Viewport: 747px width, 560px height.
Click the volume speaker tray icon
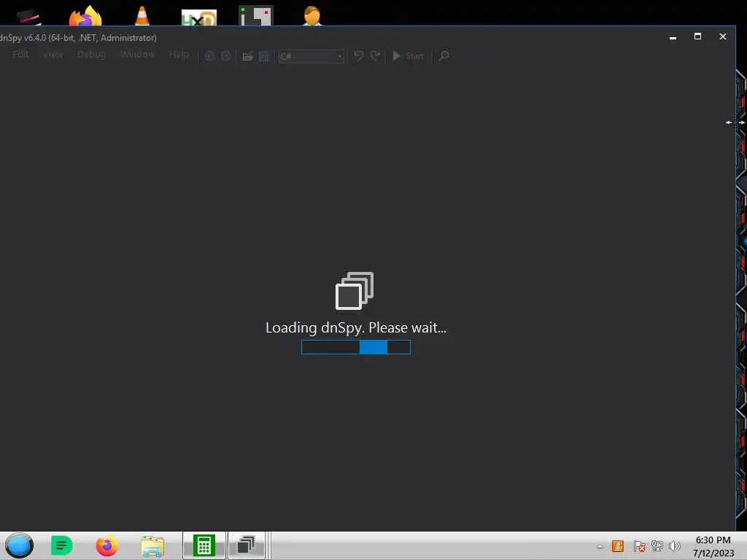(675, 546)
